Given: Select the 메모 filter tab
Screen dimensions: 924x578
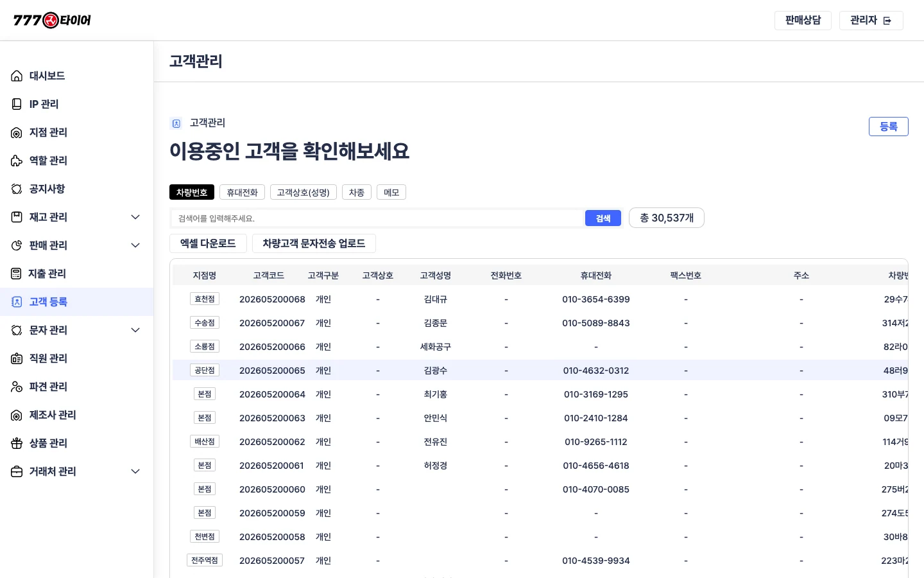Looking at the screenshot, I should (391, 192).
